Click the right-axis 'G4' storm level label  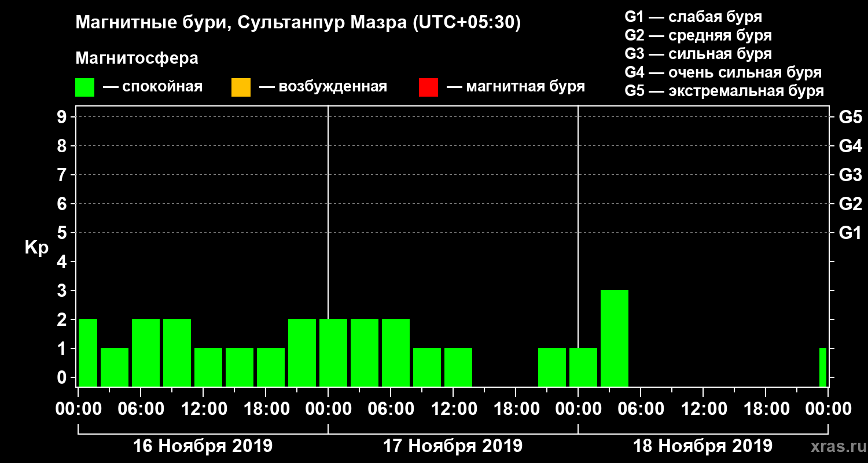(x=850, y=146)
